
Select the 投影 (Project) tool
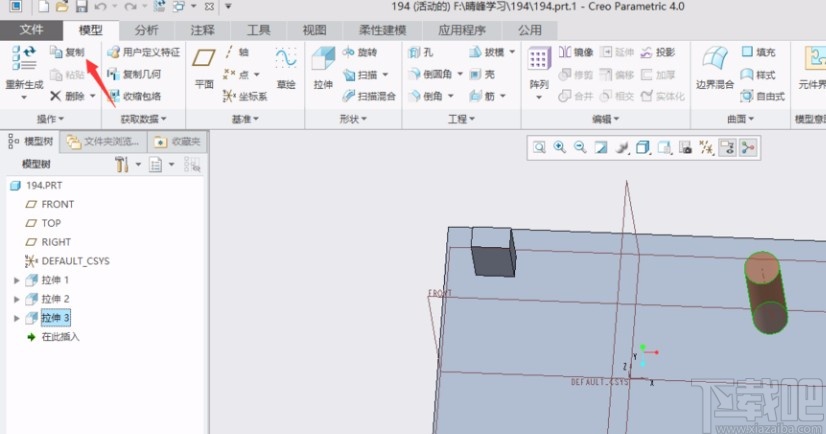click(657, 52)
